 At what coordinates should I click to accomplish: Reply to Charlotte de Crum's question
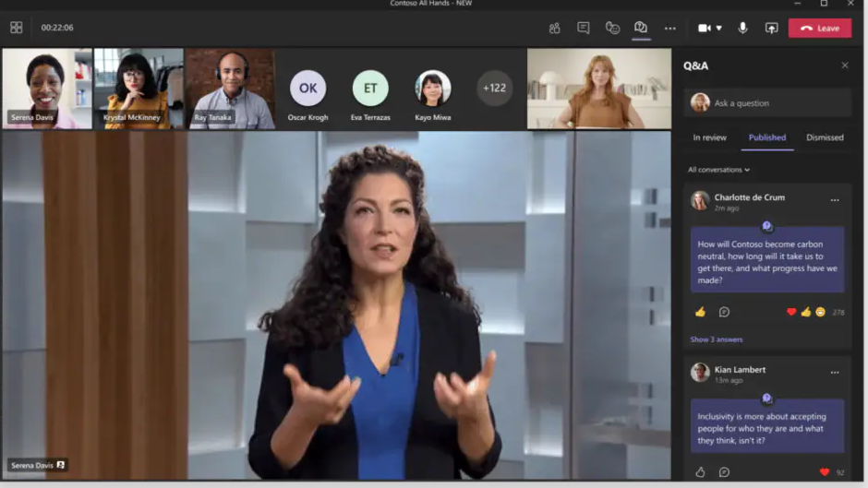click(x=724, y=312)
